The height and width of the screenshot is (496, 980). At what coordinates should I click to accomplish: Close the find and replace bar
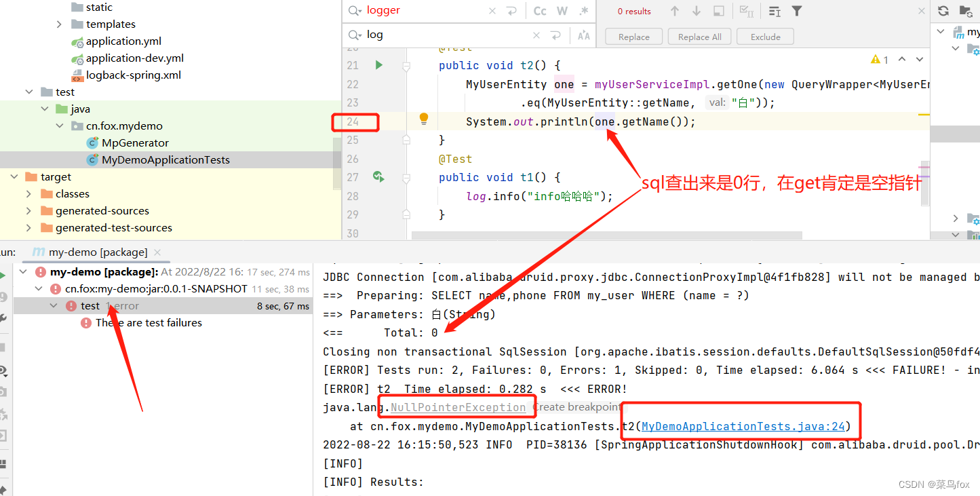pyautogui.click(x=921, y=11)
